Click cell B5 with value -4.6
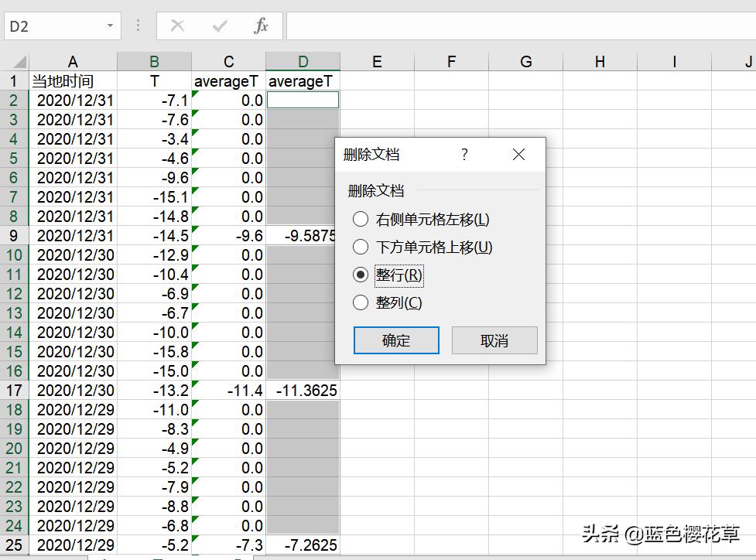This screenshot has height=560, width=756. click(154, 159)
